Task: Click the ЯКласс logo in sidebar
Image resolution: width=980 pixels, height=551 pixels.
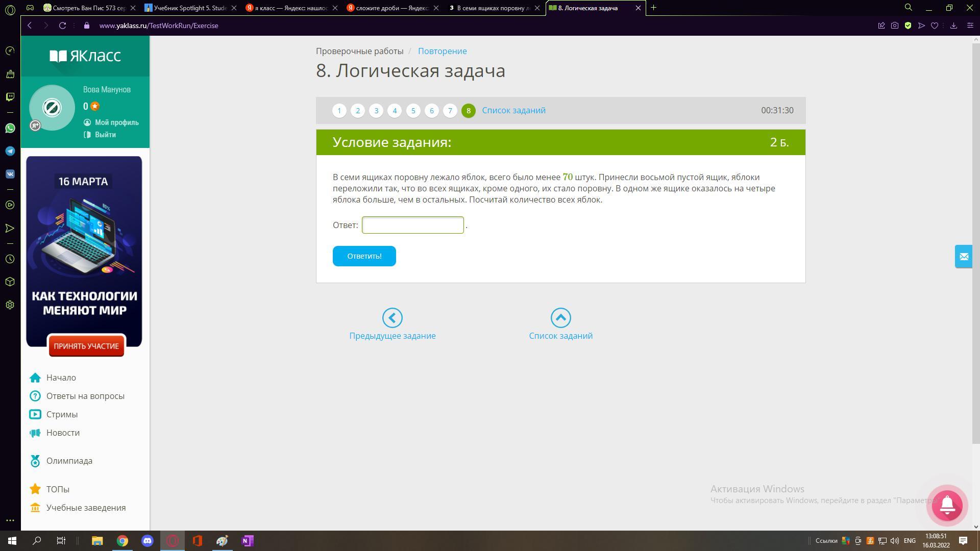Action: 85,56
